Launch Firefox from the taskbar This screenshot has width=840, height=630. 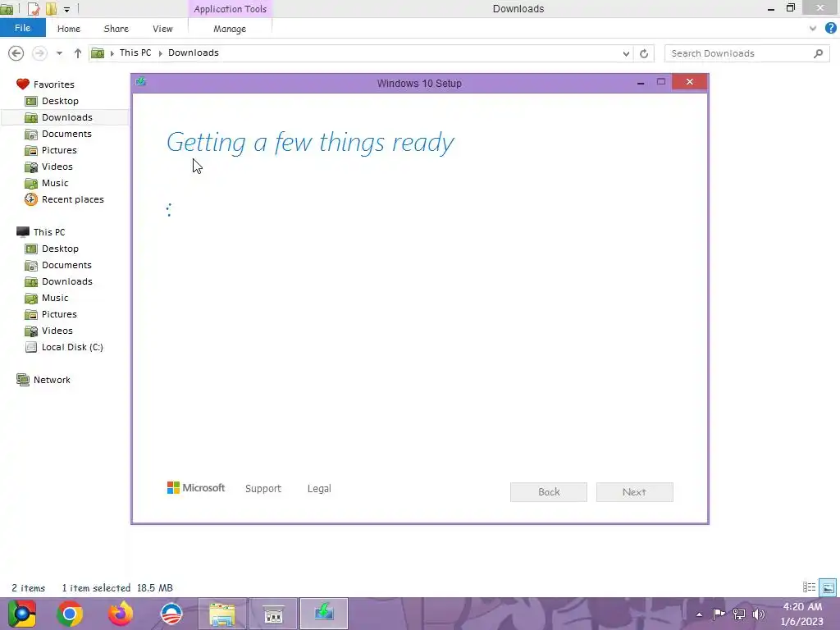pos(120,614)
